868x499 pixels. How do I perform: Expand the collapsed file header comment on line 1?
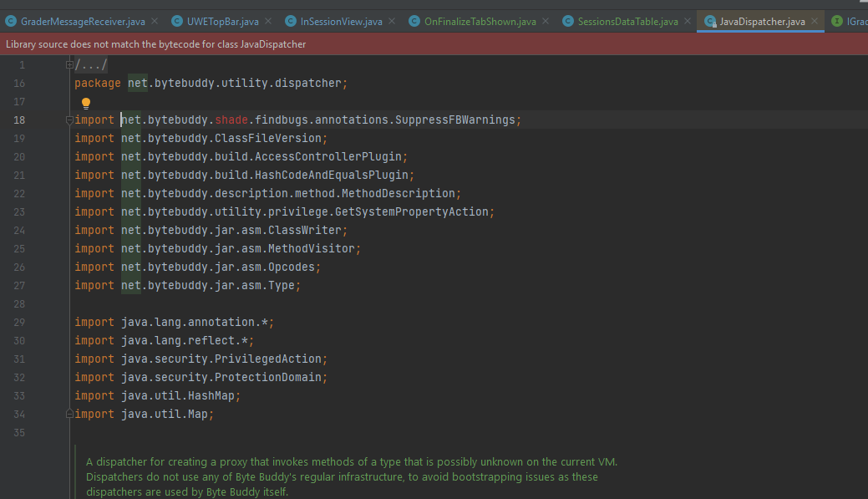coord(69,63)
